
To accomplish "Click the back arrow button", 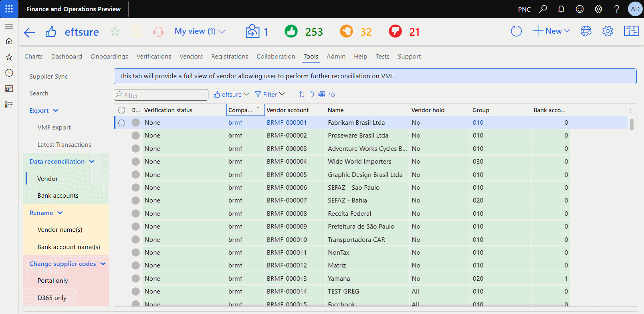I will pos(30,32).
